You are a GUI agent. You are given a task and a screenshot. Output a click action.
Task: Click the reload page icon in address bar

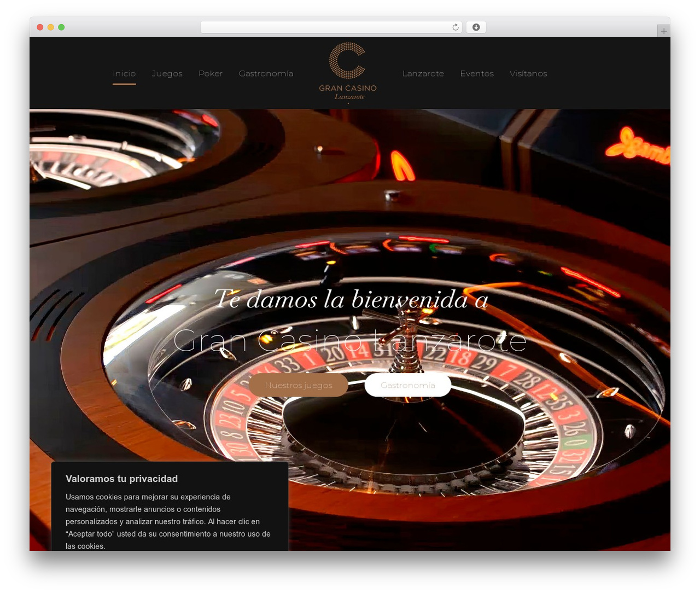(456, 27)
